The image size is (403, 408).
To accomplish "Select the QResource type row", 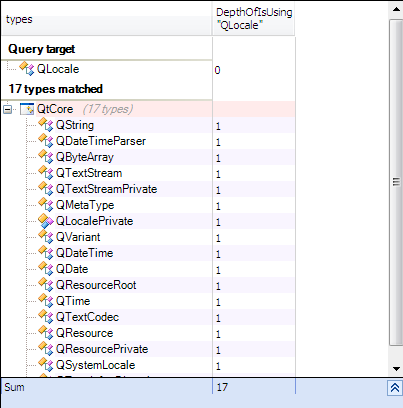I will (x=148, y=333).
